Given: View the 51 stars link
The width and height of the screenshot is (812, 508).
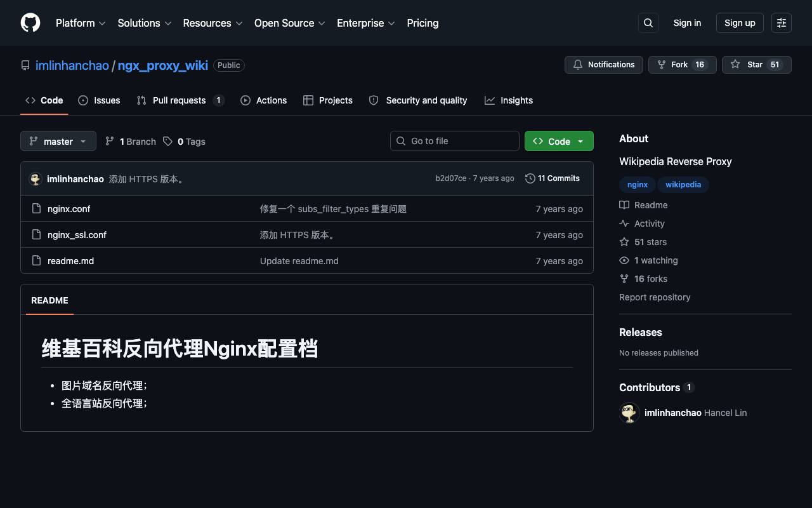Looking at the screenshot, I should tap(643, 242).
